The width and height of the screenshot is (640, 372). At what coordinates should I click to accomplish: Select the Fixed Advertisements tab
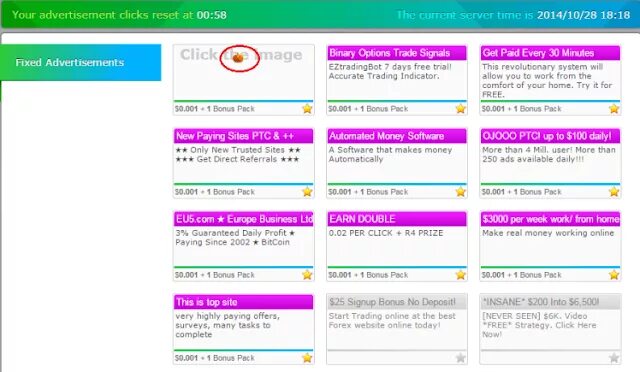pyautogui.click(x=81, y=62)
